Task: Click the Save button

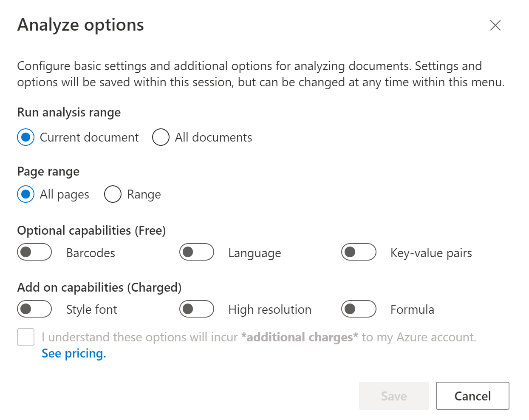Action: click(393, 396)
